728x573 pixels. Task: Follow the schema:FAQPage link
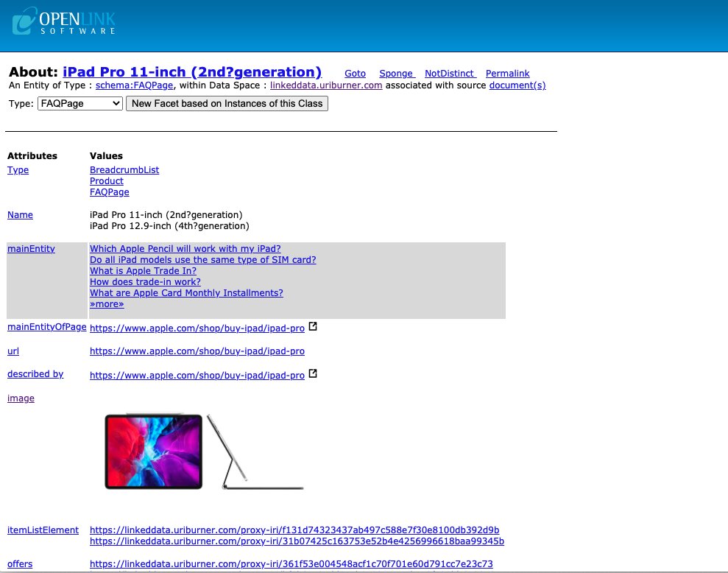[x=134, y=85]
